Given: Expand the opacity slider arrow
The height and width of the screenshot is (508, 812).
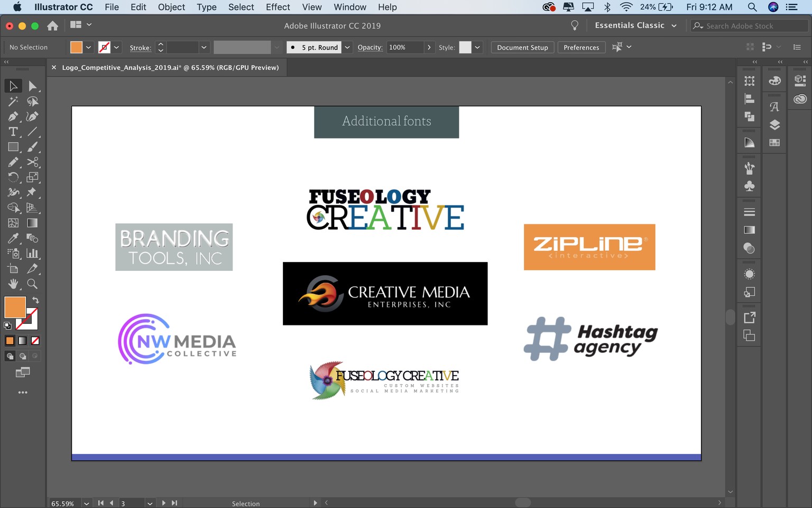Looking at the screenshot, I should click(429, 47).
